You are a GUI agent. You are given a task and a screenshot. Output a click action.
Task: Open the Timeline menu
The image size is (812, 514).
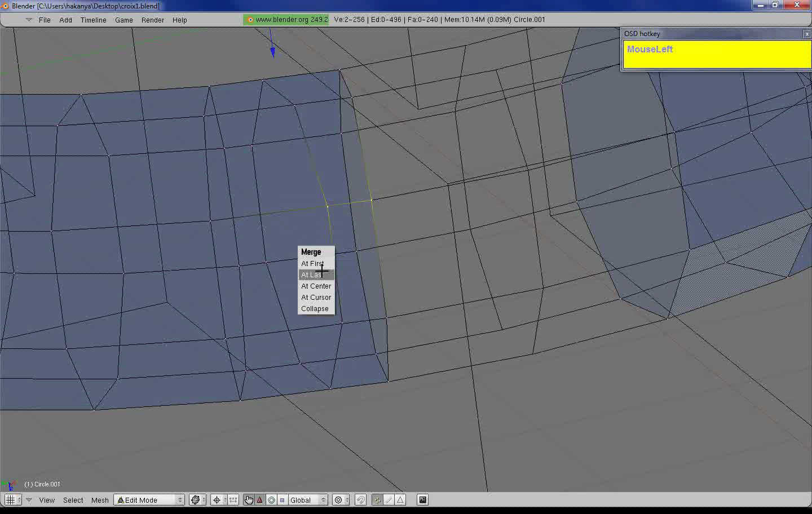(x=93, y=20)
